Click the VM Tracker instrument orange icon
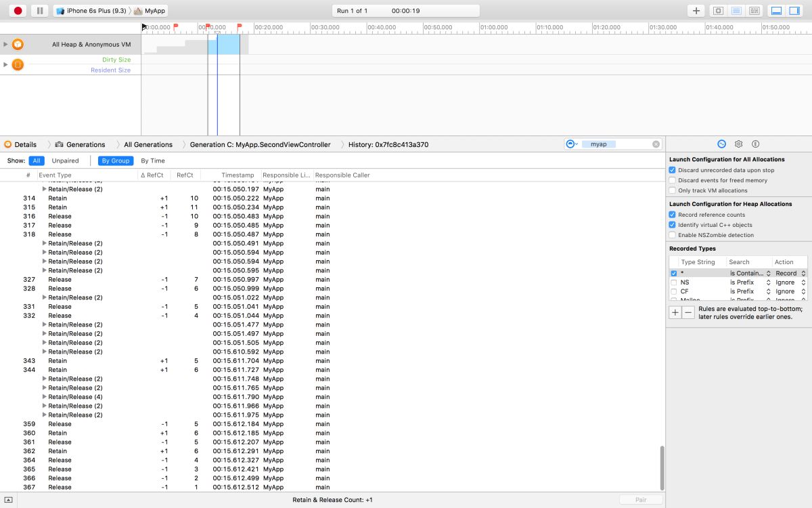The image size is (812, 508). [18, 65]
